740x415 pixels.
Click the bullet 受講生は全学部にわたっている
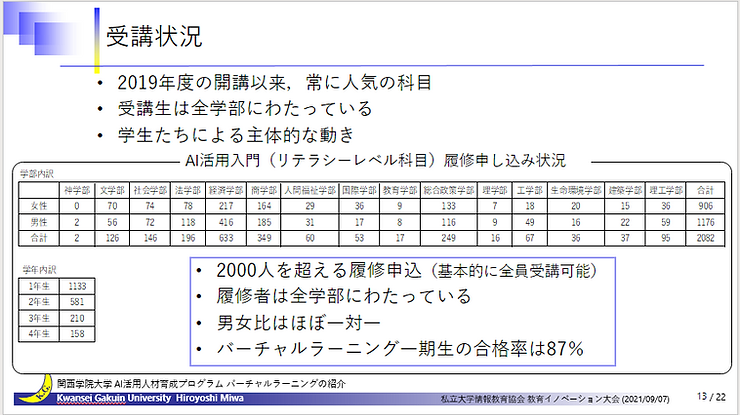[245, 109]
